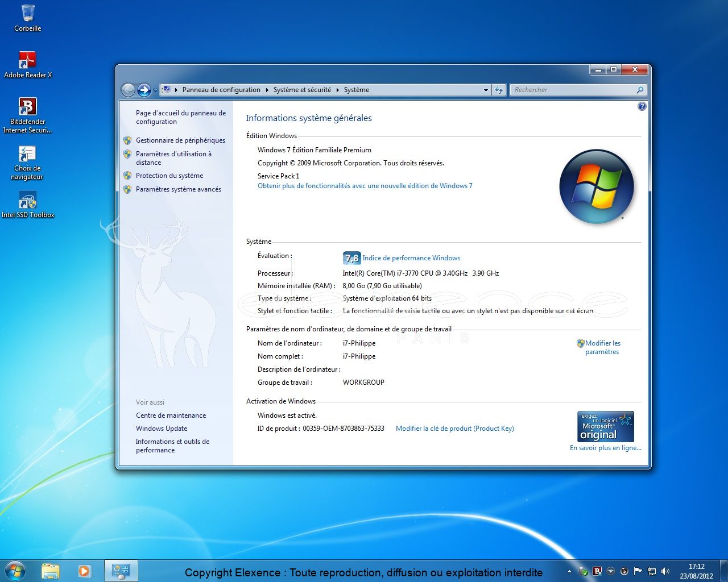This screenshot has width=728, height=582.
Task: Open Paramètres d'utilisation à distance
Action: pos(173,158)
